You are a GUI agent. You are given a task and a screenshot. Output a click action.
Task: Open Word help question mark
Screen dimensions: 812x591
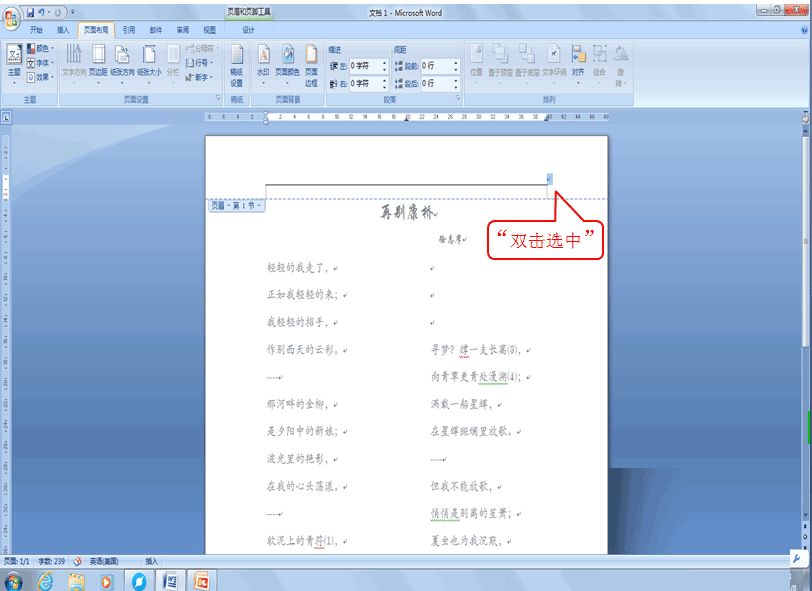coord(804,31)
